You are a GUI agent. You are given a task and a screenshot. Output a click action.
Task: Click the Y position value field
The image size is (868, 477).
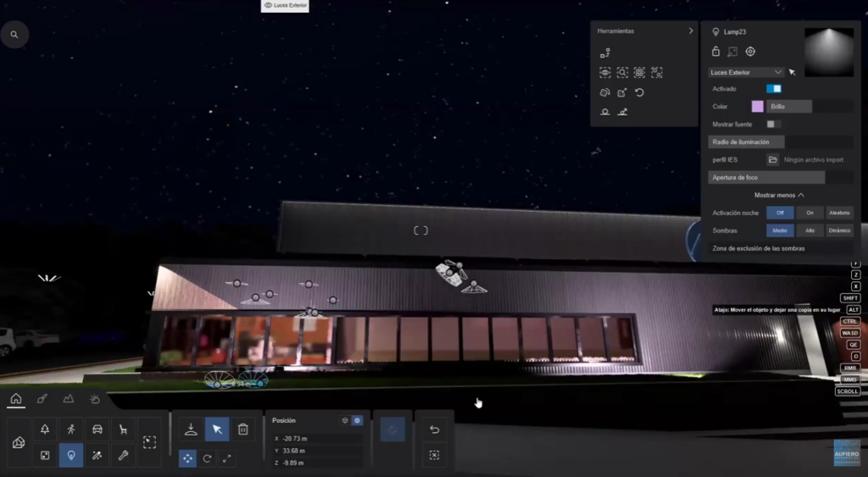[x=318, y=451]
